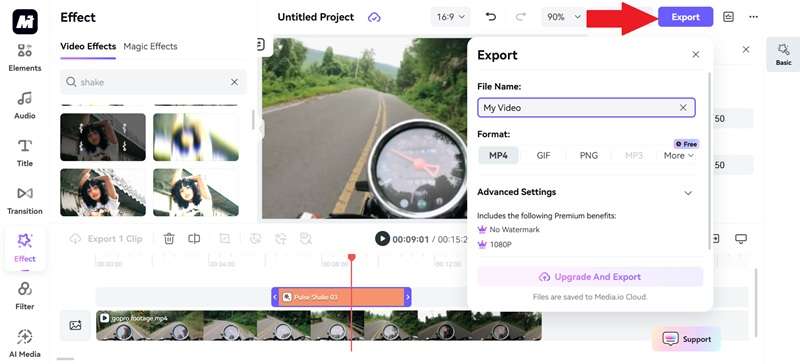Select the Pulse Shake 03 effect clip

click(341, 297)
